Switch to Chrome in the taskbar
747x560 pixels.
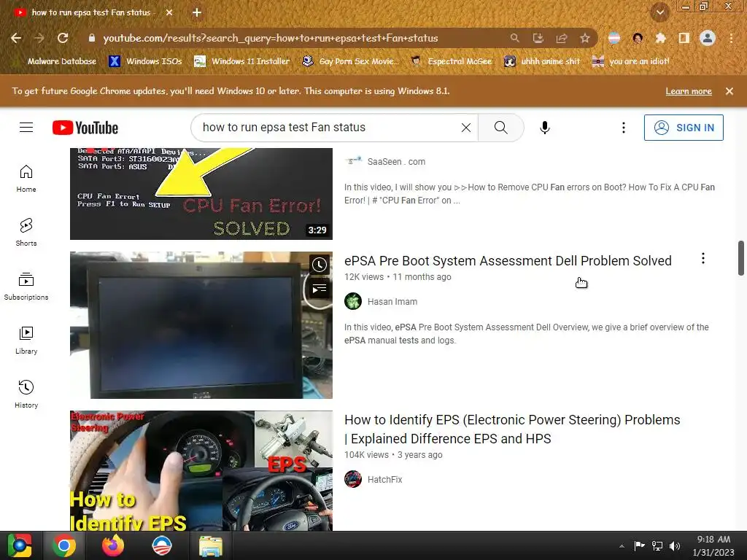coord(64,545)
